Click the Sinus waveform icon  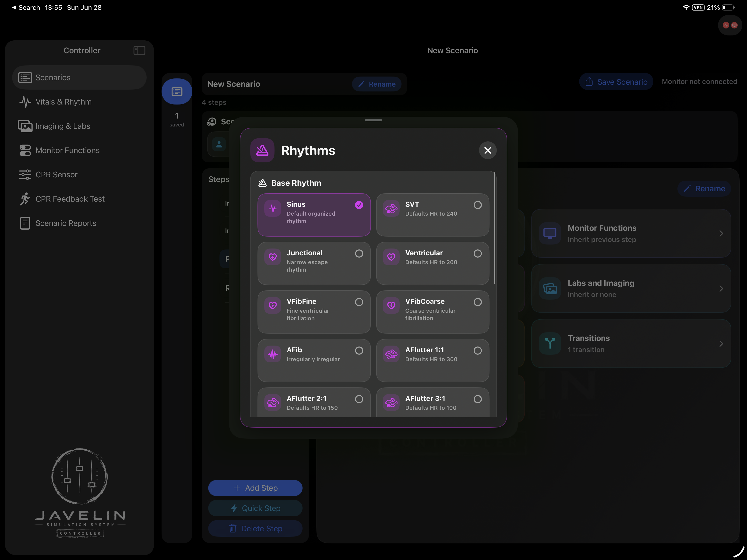point(272,209)
